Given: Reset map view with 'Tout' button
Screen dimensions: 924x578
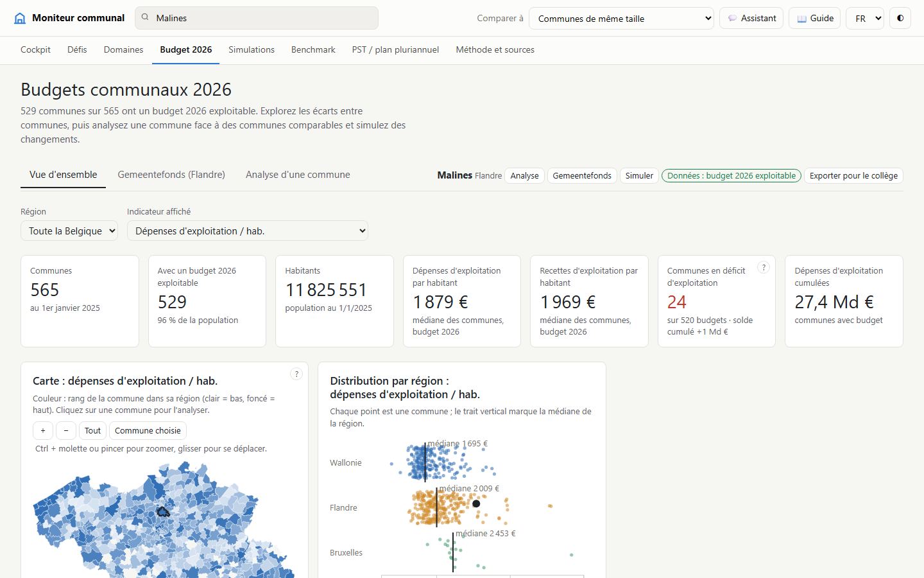Looking at the screenshot, I should (x=92, y=430).
